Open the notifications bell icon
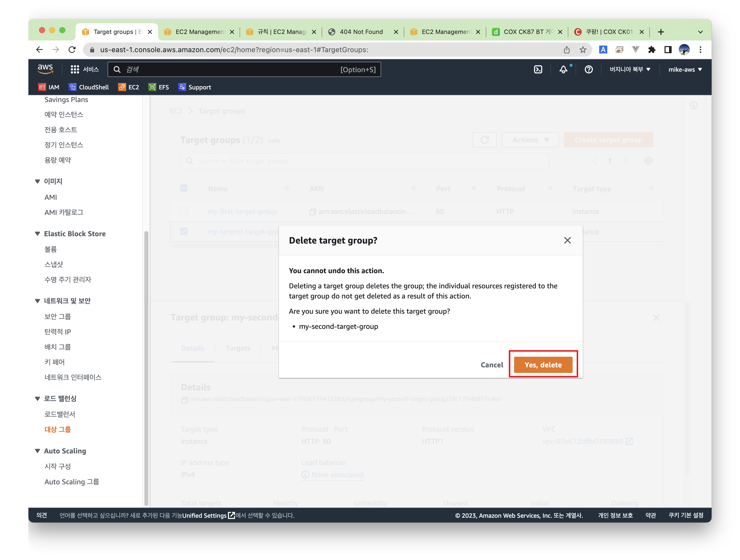The image size is (740, 560). tap(563, 70)
